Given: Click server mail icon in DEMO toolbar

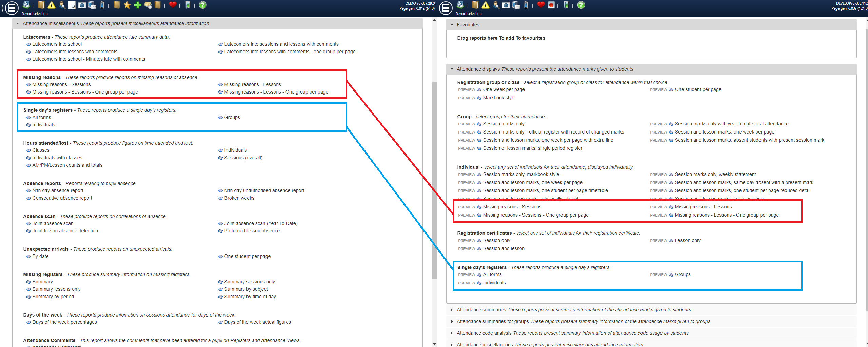Looking at the screenshot, I should click(92, 5).
